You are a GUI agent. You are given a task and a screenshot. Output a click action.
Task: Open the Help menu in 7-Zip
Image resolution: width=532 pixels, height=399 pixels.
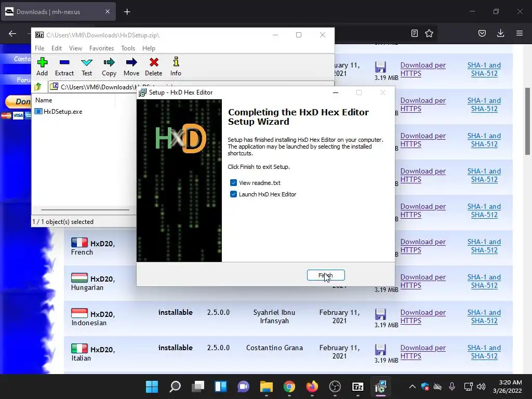(x=149, y=48)
